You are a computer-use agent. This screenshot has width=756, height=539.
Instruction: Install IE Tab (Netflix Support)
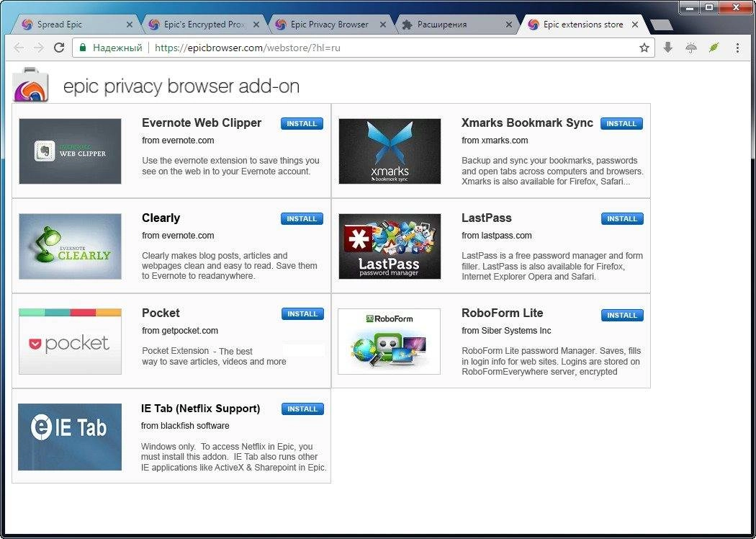[x=302, y=409]
